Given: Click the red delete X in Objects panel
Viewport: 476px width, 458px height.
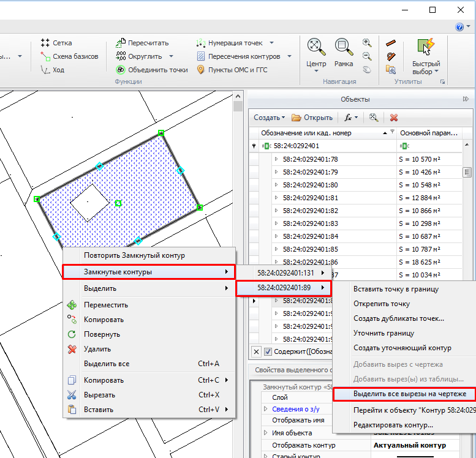Looking at the screenshot, I should [394, 118].
